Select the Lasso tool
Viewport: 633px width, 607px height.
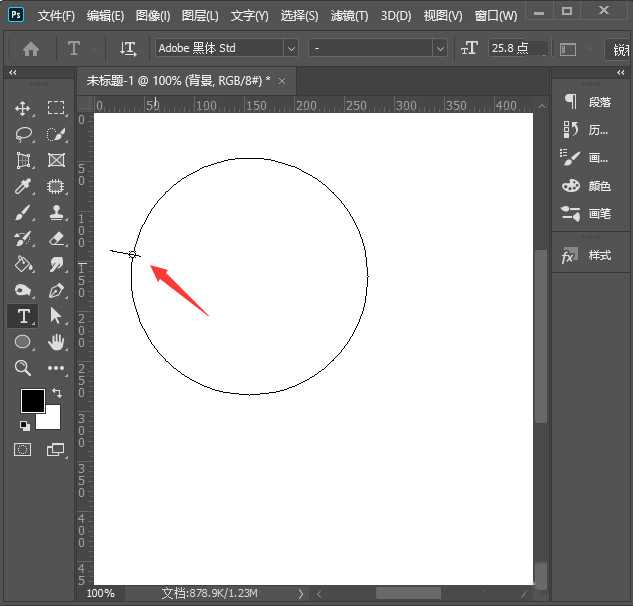click(x=23, y=134)
